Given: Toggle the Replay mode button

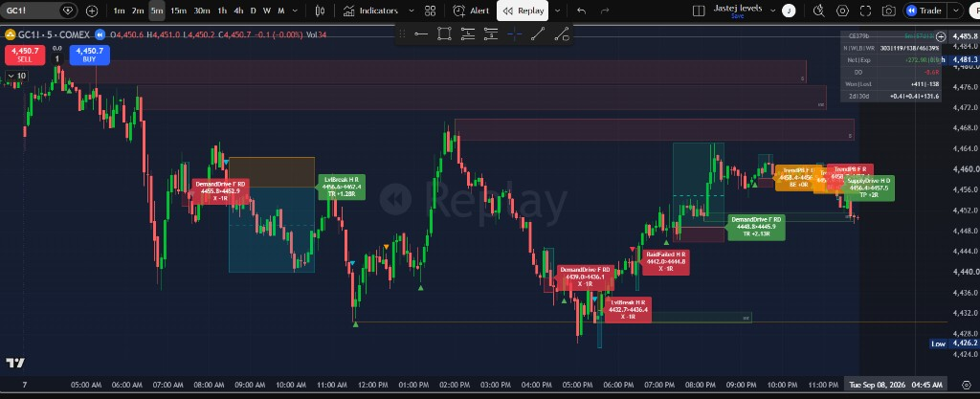Looking at the screenshot, I should pos(523,11).
